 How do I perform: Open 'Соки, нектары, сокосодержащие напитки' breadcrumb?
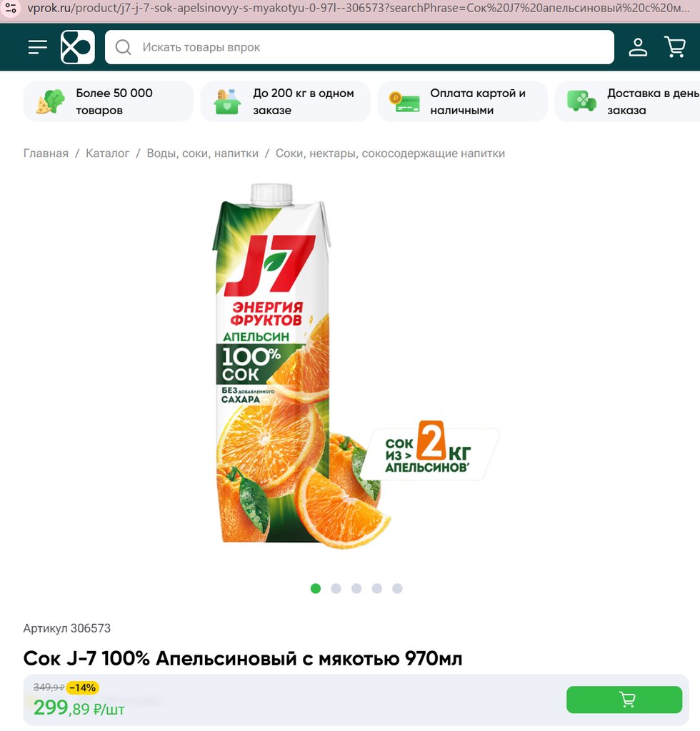(390, 153)
